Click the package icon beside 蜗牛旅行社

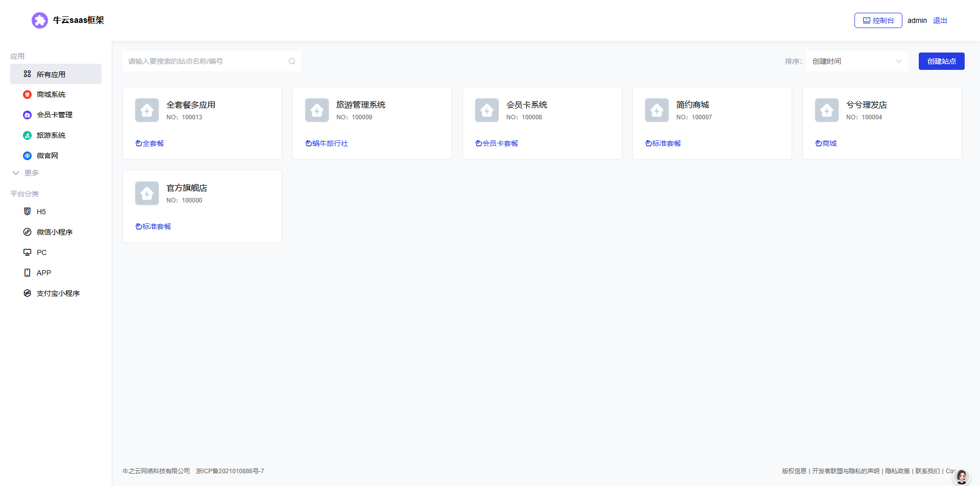[308, 143]
